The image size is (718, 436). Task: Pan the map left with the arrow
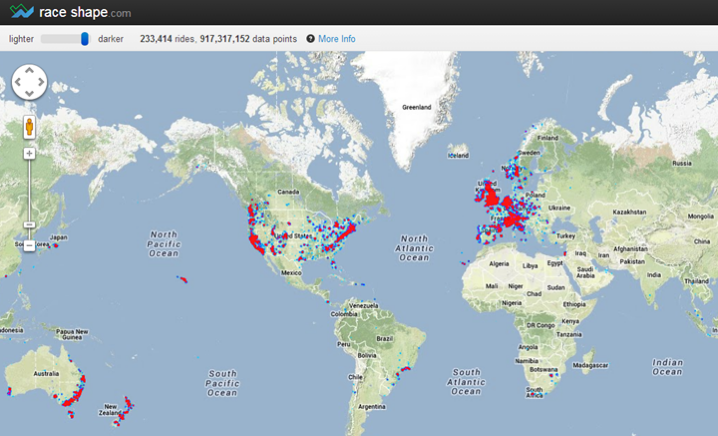(x=18, y=83)
